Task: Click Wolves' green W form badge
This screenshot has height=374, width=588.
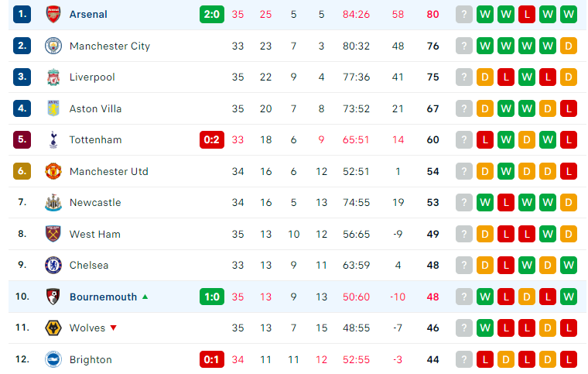Action: pyautogui.click(x=485, y=328)
